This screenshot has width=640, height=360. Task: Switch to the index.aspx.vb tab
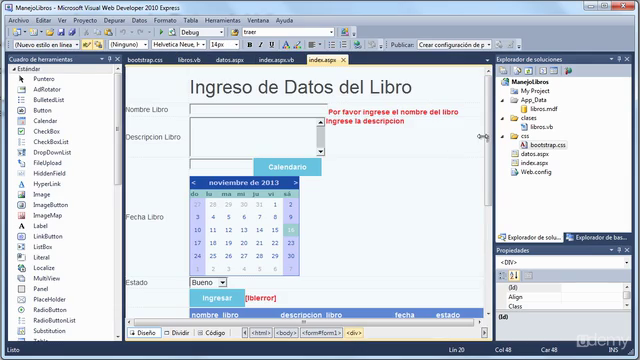(276, 60)
